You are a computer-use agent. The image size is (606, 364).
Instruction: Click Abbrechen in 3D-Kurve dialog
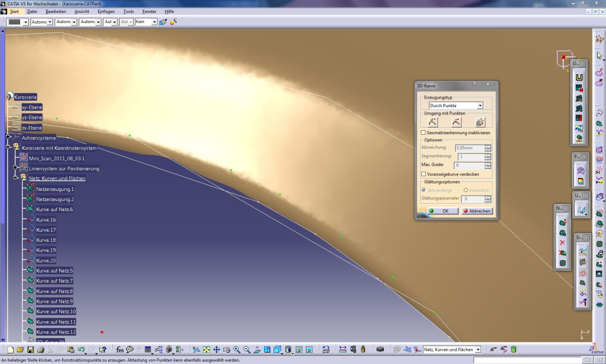point(477,211)
